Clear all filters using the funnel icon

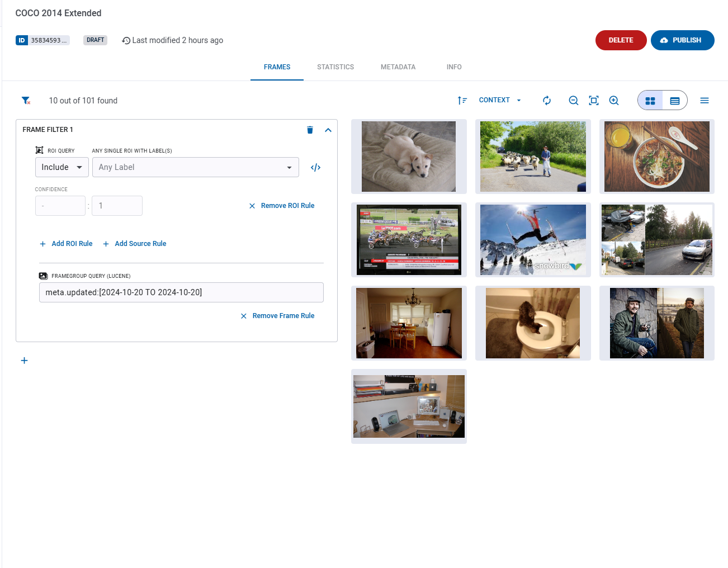coord(26,101)
